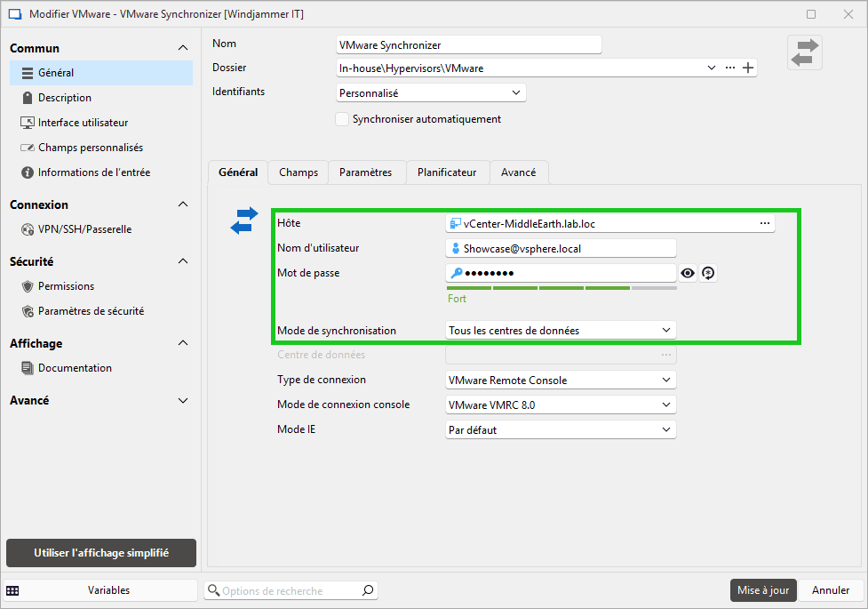Image resolution: width=868 pixels, height=609 pixels.
Task: Expand the Type de connexion dropdown
Action: (x=561, y=381)
